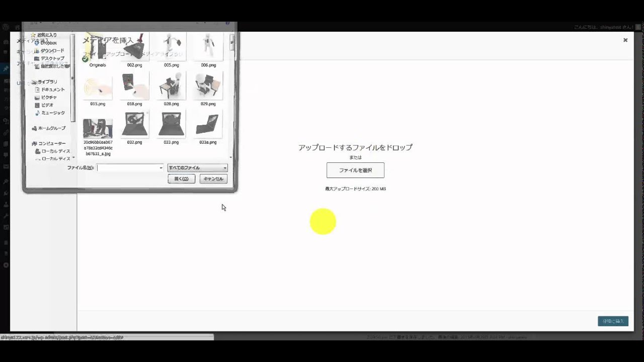Click the 開く(O) open button
644x362 pixels.
(181, 178)
